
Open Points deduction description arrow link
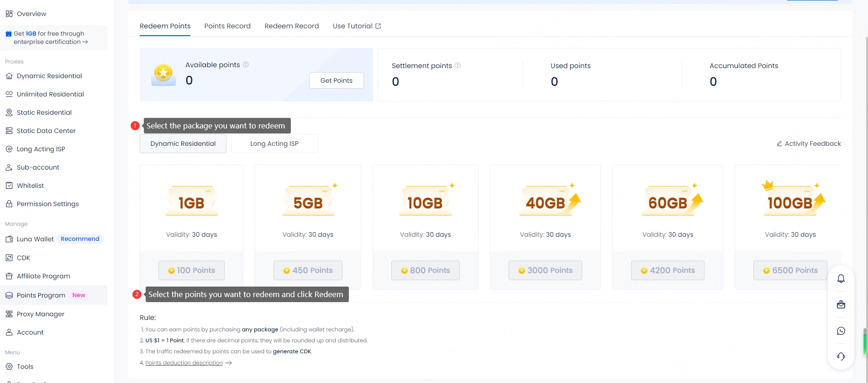229,363
